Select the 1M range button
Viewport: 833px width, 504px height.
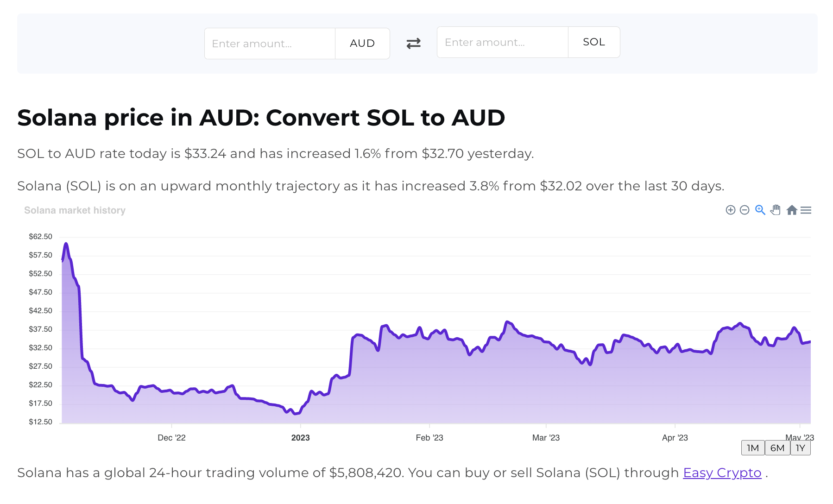(x=753, y=447)
